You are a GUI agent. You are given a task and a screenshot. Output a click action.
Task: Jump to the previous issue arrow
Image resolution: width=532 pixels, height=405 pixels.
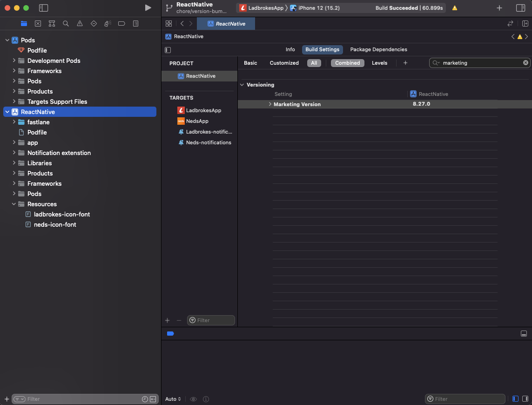point(513,37)
